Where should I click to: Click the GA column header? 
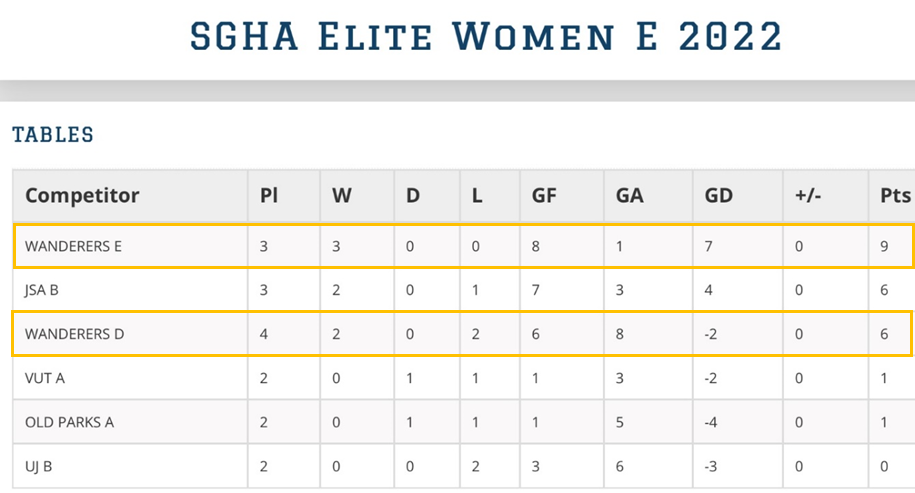630,195
